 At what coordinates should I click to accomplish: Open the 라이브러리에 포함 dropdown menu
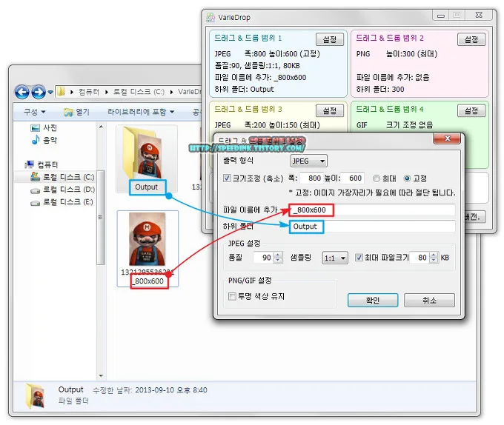[x=141, y=112]
